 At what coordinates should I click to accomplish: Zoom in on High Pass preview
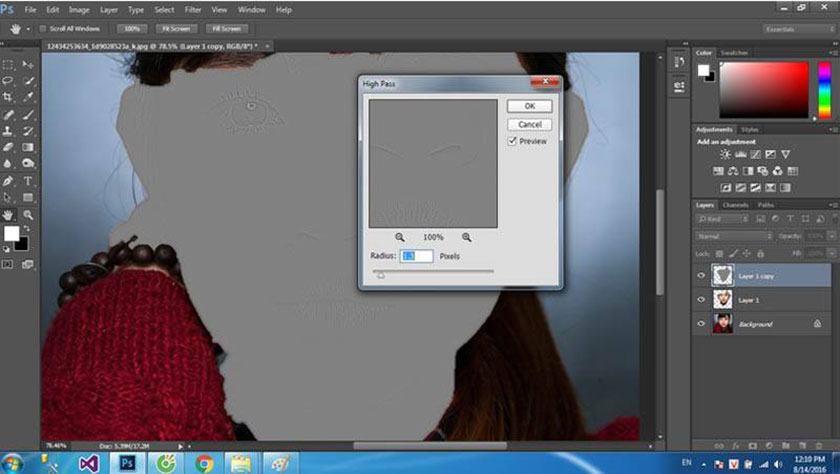(x=467, y=237)
